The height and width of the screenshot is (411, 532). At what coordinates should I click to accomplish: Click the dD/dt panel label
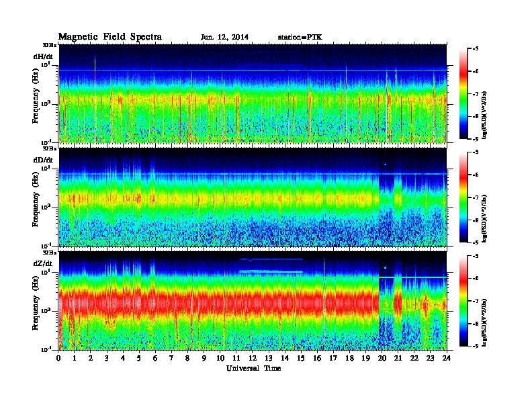[x=43, y=160]
